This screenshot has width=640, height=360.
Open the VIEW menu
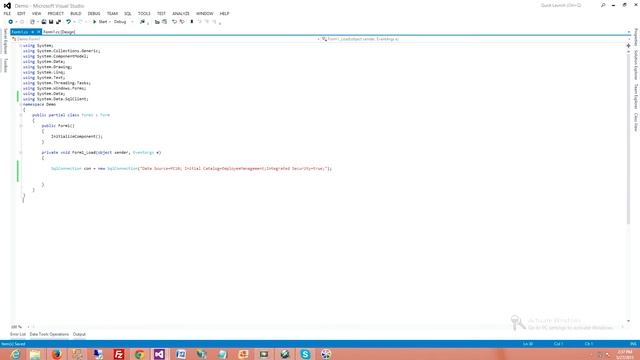(x=37, y=13)
